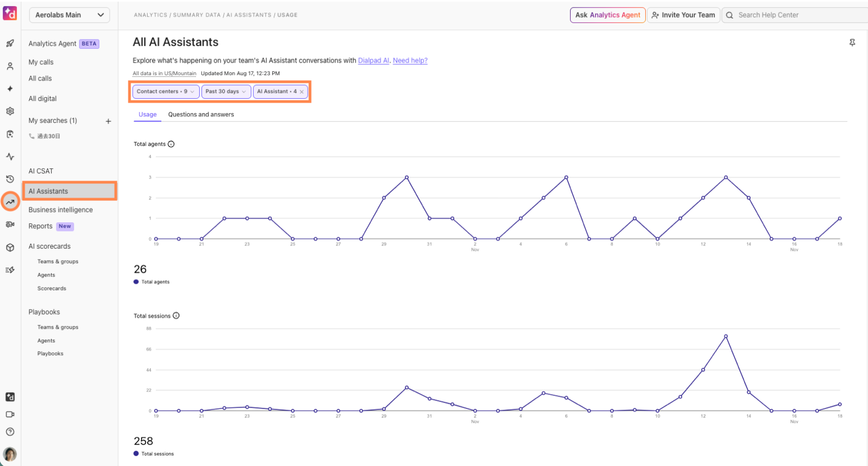Pin this page with the pushpin icon

click(x=852, y=42)
